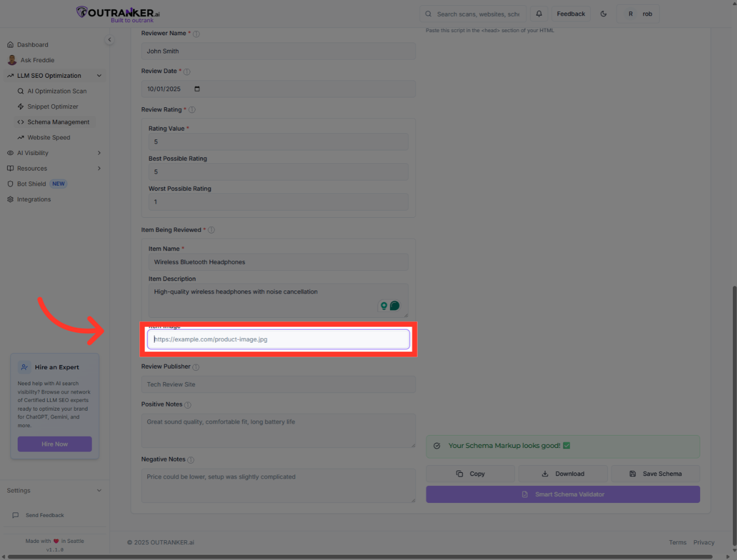The image size is (737, 560).
Task: Click the Review Publisher field
Action: [x=278, y=385]
